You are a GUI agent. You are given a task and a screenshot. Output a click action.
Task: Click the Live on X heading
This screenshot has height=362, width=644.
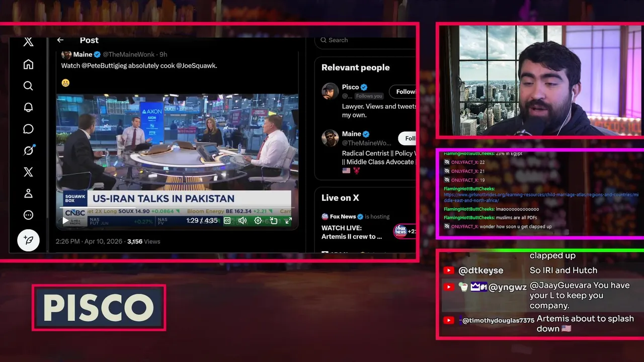(x=340, y=198)
